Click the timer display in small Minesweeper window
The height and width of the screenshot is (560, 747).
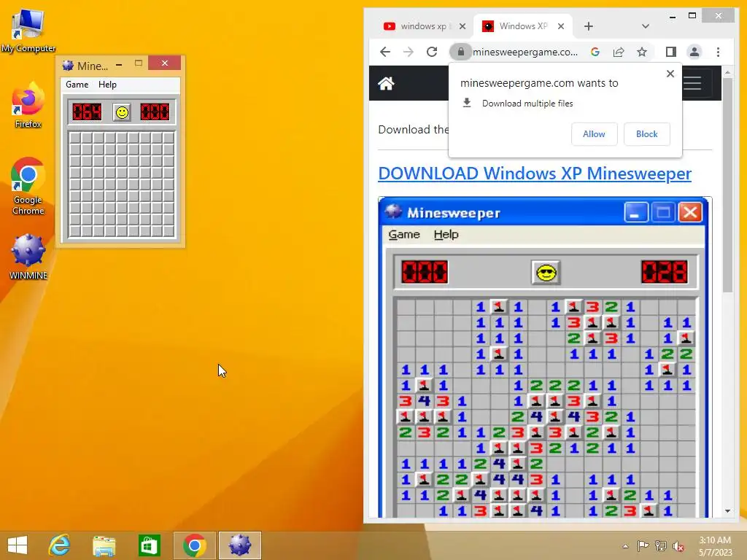point(155,112)
